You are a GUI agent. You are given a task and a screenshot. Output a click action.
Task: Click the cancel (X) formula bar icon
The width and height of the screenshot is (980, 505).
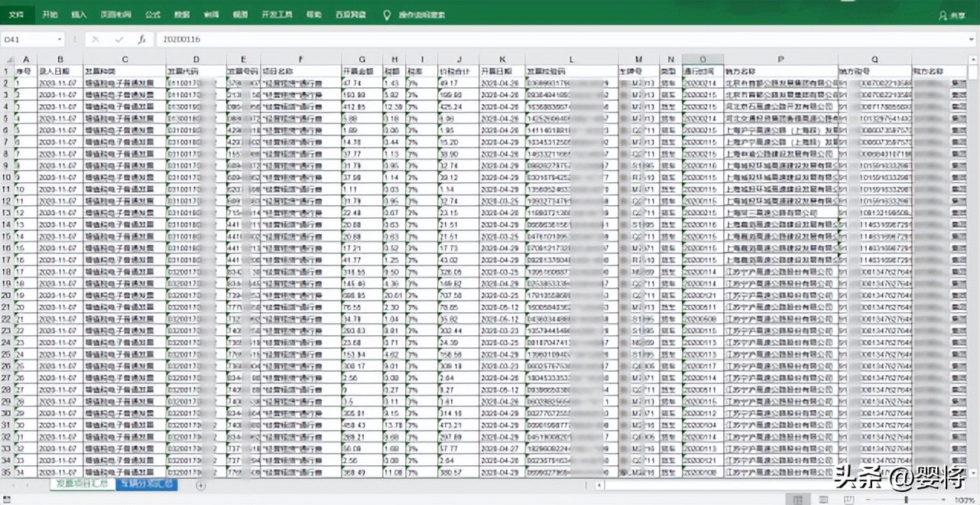[96, 39]
